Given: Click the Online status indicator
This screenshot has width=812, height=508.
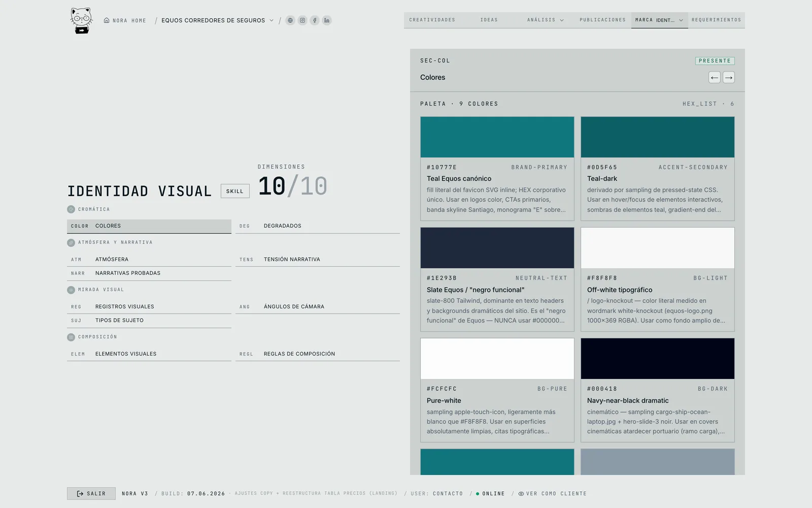Looking at the screenshot, I should [x=490, y=494].
